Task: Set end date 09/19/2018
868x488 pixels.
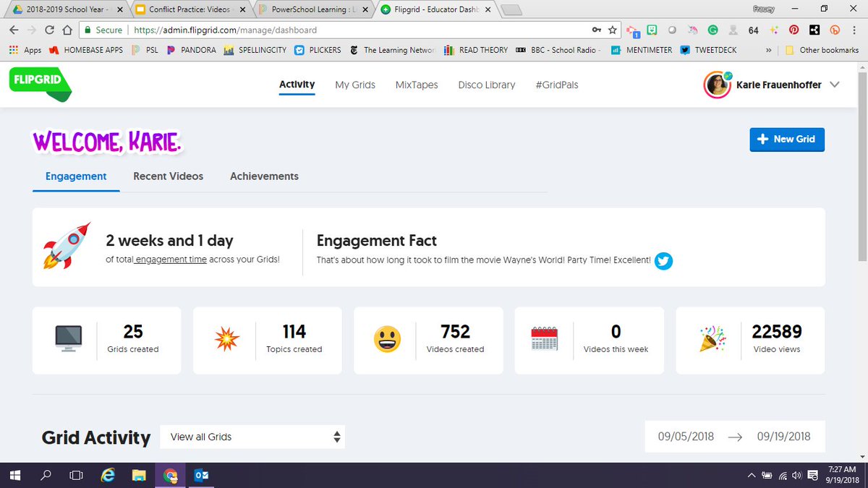Action: pos(784,437)
